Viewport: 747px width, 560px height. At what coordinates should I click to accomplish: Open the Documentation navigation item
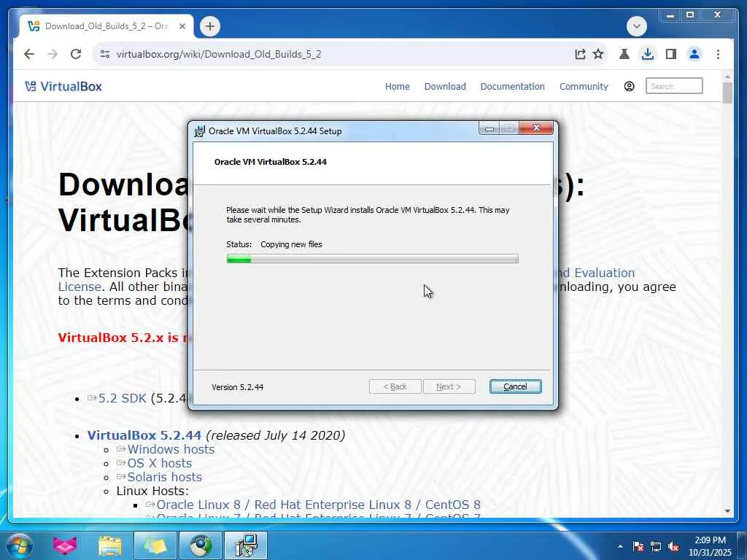click(x=512, y=87)
